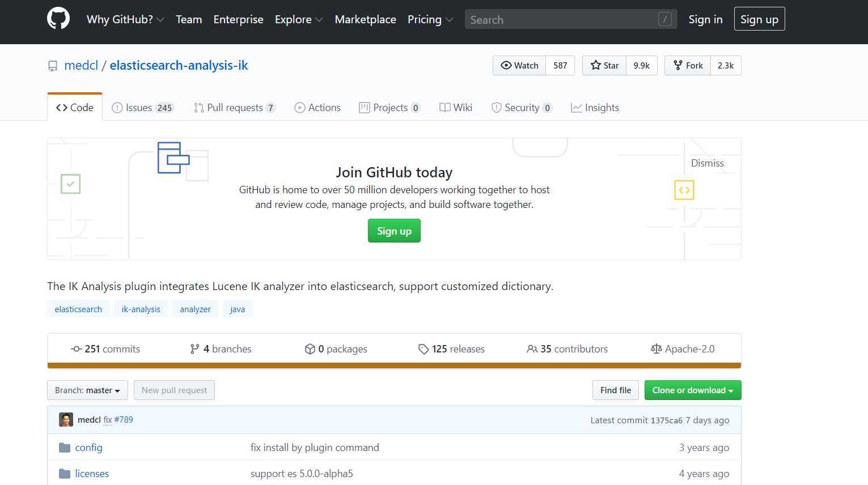Click the yellow code brackets banner icon

pos(684,190)
